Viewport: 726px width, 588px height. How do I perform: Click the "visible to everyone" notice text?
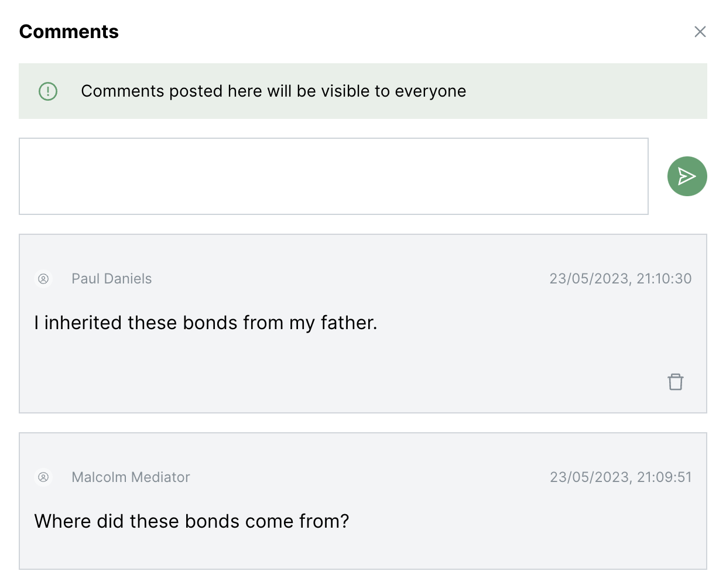273,91
